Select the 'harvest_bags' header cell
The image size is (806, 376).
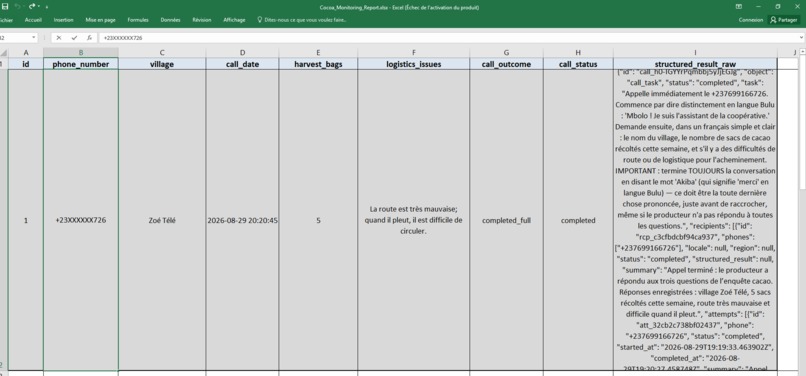318,64
